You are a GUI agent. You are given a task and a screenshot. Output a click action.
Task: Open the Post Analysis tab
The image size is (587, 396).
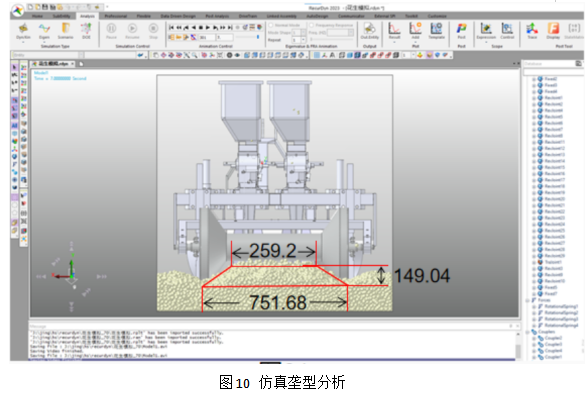[217, 16]
